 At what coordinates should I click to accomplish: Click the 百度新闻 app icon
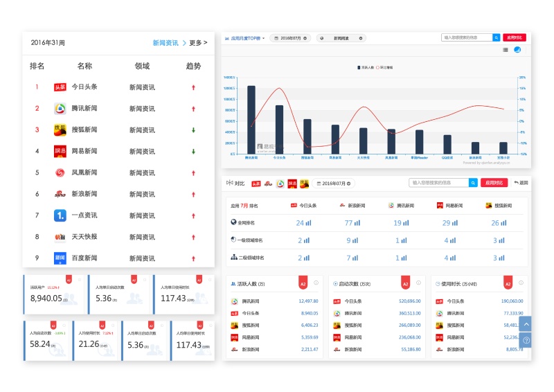click(60, 258)
